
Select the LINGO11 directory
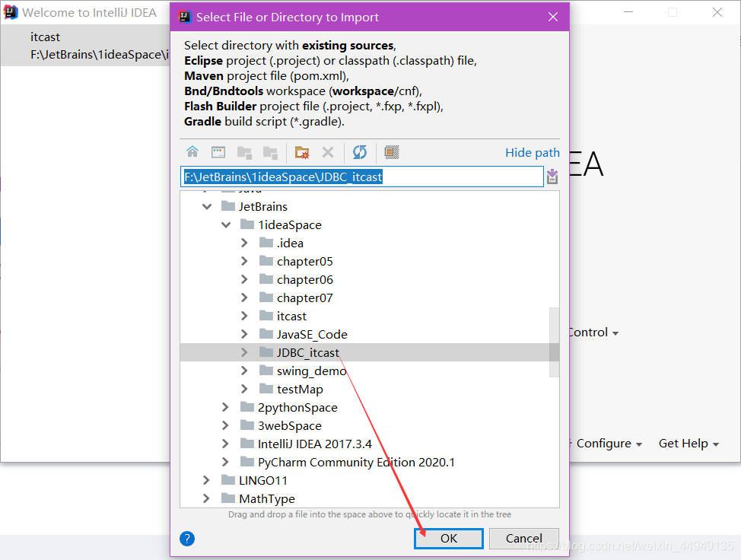pos(262,481)
